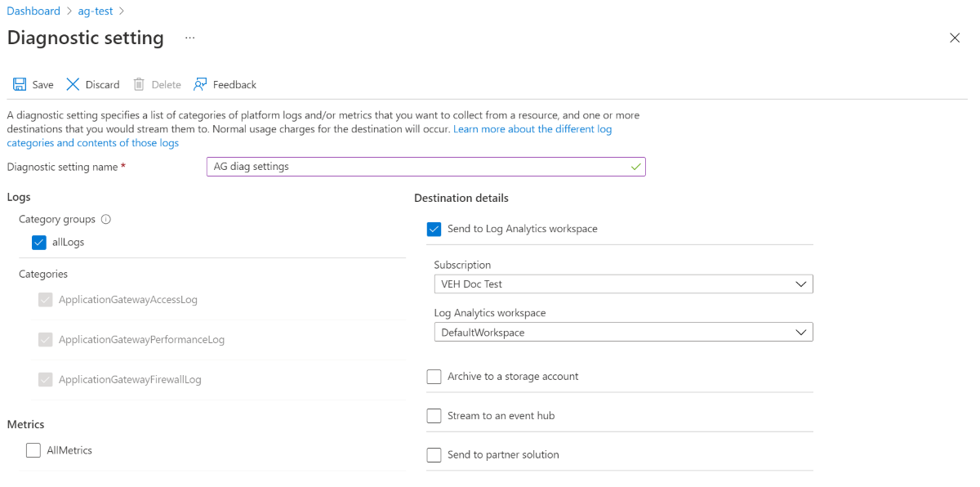
Task: Enable Send to partner solution
Action: pos(434,454)
